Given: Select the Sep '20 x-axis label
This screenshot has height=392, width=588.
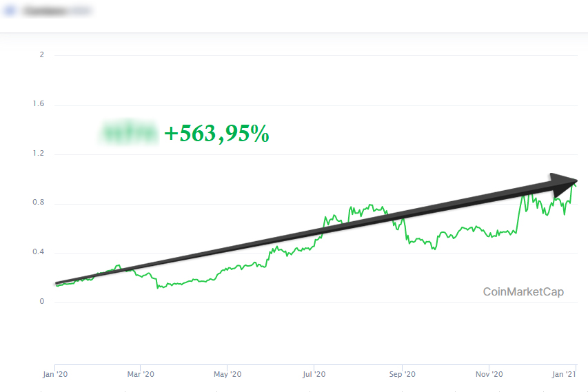Looking at the screenshot, I should coord(402,374).
